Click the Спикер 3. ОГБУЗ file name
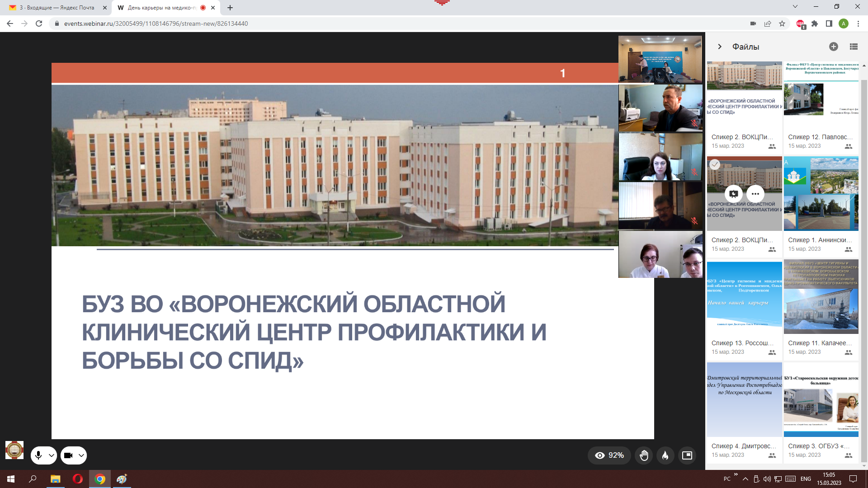The image size is (868, 488). [819, 446]
